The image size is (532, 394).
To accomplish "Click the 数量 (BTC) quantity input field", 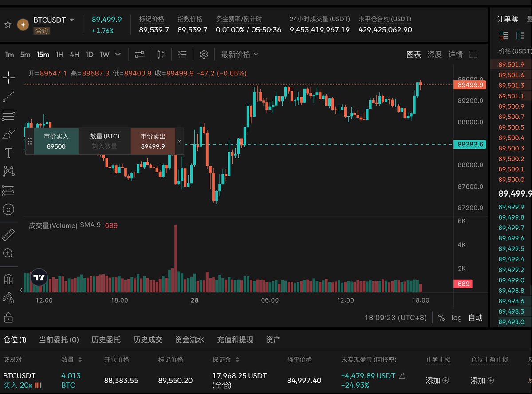I will (x=105, y=146).
